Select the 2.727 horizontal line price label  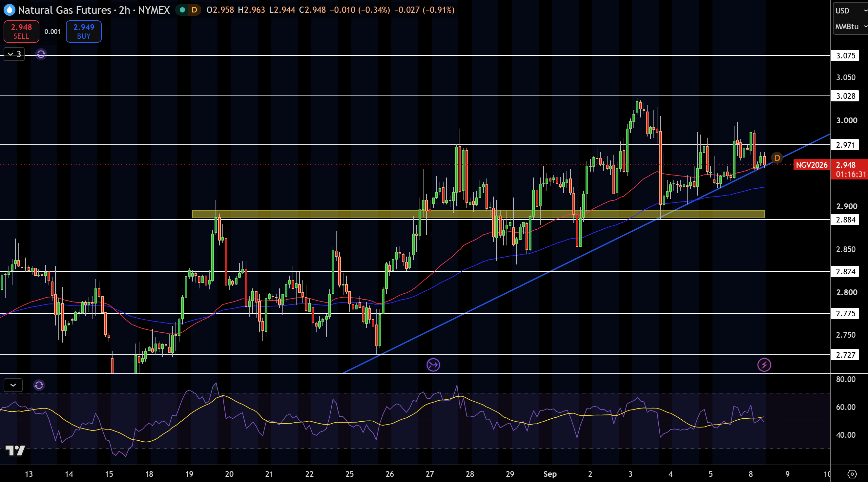[x=845, y=355]
